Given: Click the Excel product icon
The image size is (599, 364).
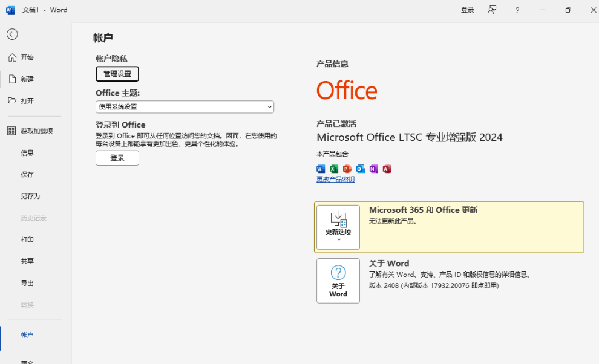Looking at the screenshot, I should (x=334, y=169).
